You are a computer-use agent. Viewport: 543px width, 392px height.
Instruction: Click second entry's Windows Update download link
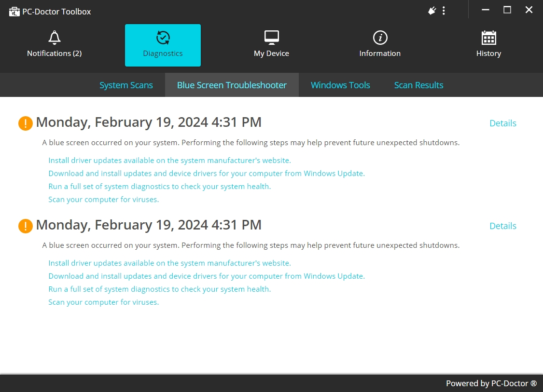(x=207, y=276)
